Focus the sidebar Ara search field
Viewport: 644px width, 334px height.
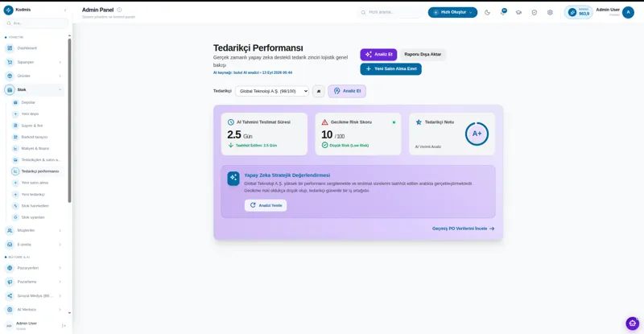(36, 23)
